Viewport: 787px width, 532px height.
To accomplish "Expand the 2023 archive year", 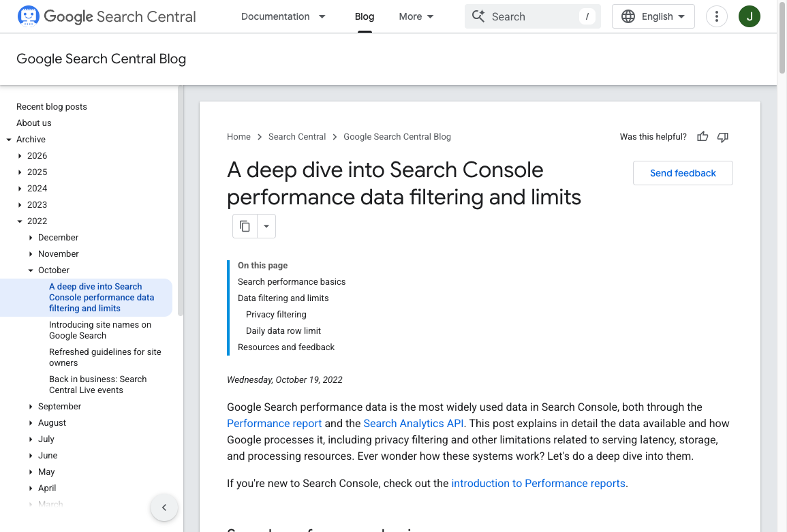I will pos(20,205).
